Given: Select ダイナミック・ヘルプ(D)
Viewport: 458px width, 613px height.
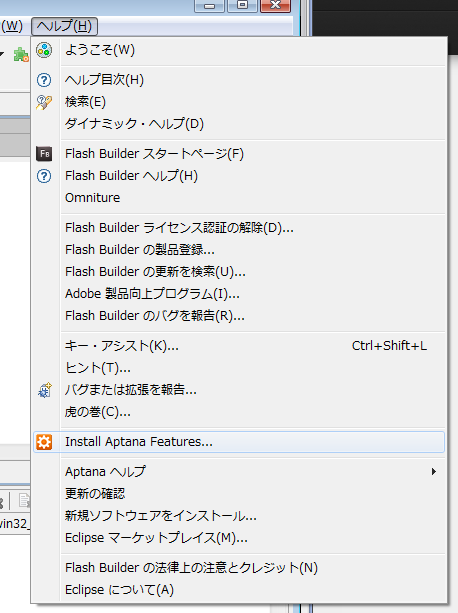Looking at the screenshot, I should coord(239,124).
